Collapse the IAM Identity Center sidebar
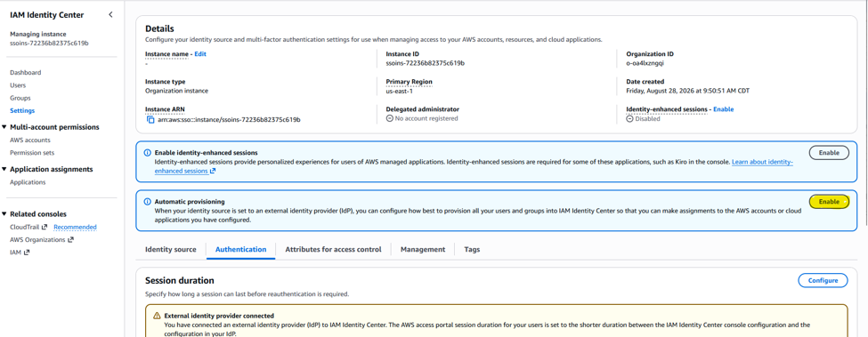Screen dimensions: 868x337 tap(110, 15)
